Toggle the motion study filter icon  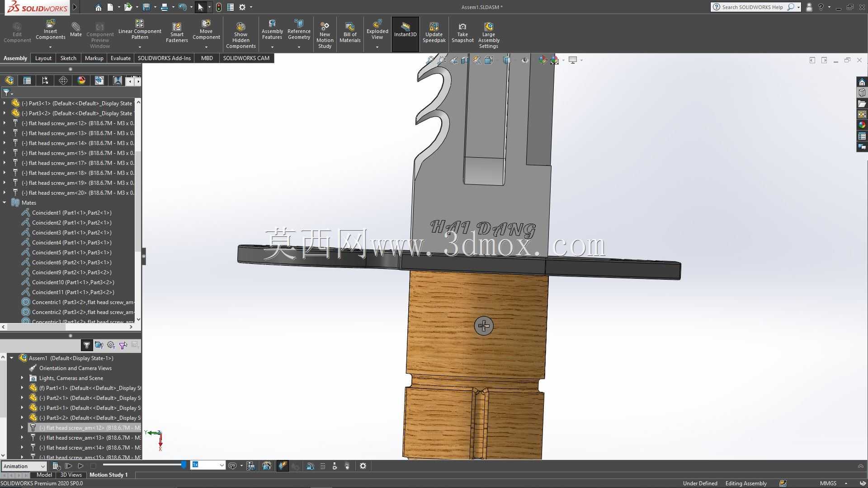pyautogui.click(x=87, y=345)
